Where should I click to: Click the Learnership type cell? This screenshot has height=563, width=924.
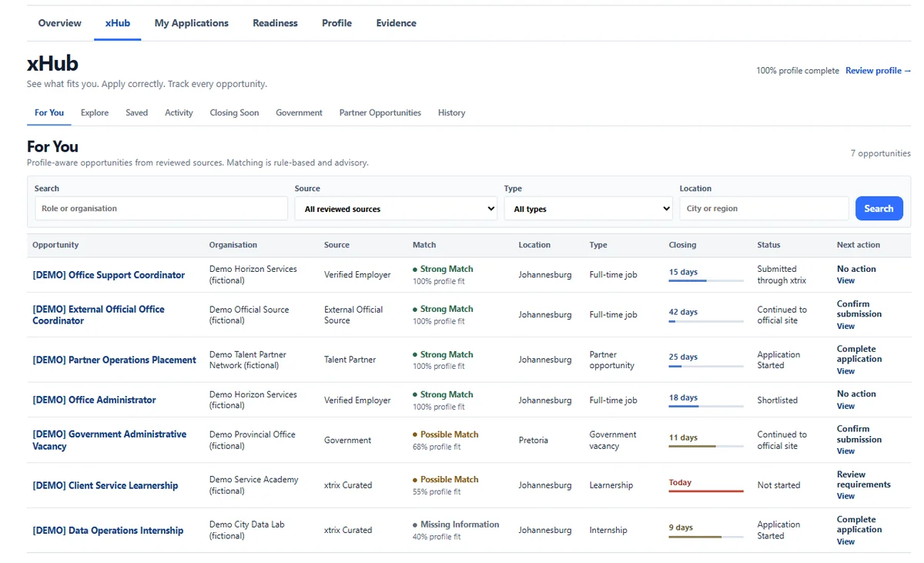coord(611,485)
